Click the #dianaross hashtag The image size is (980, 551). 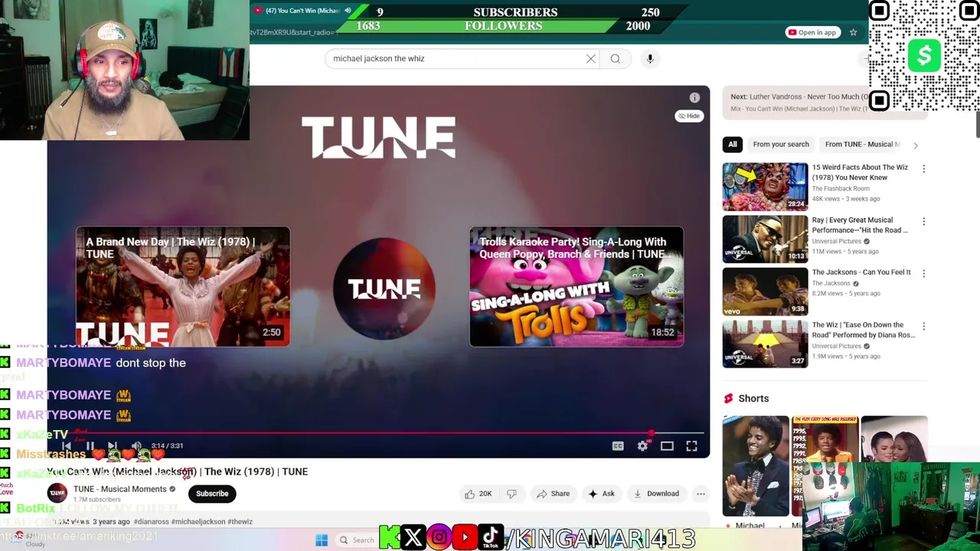[x=151, y=522]
